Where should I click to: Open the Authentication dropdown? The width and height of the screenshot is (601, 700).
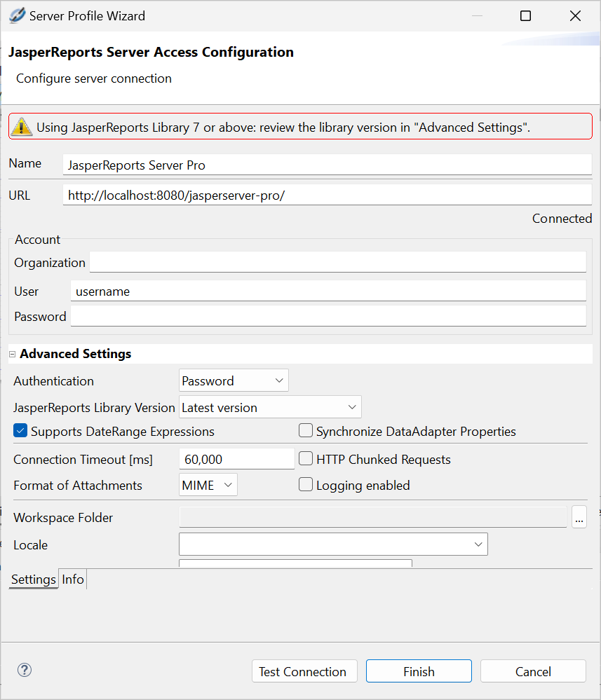pos(234,380)
